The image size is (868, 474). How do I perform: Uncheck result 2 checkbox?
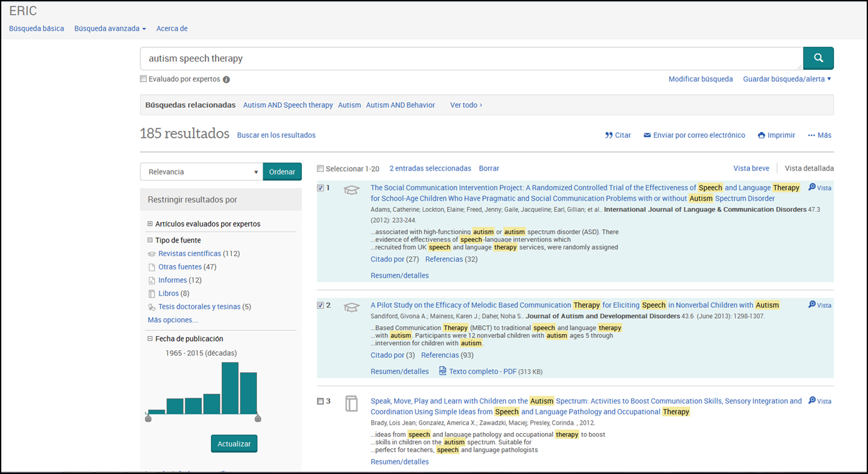[321, 305]
